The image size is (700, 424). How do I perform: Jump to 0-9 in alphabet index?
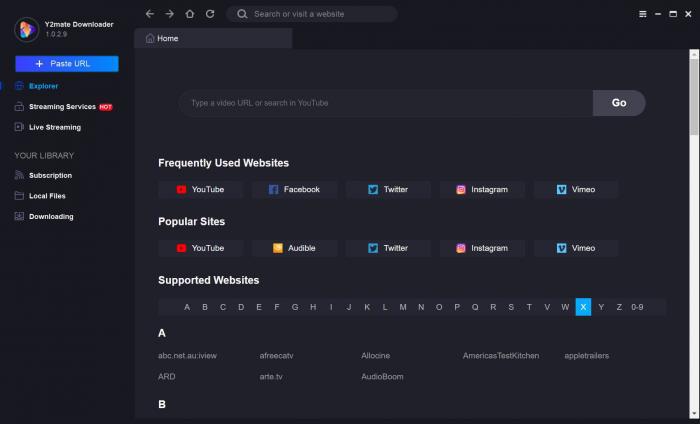[637, 307]
